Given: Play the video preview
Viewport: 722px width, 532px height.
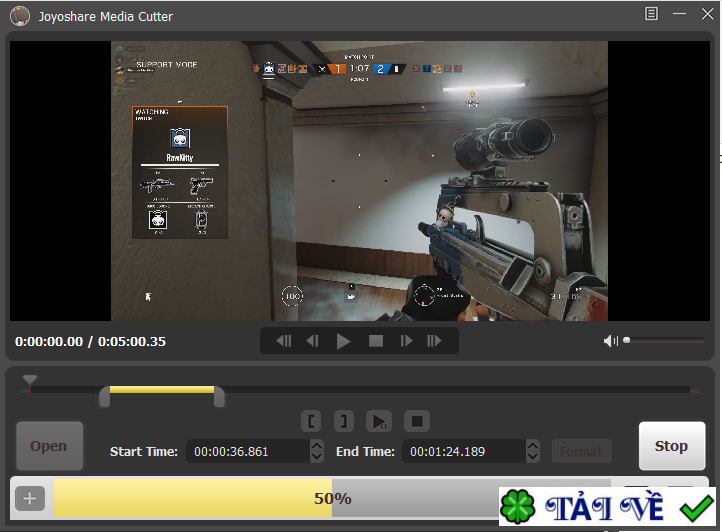Looking at the screenshot, I should [344, 341].
